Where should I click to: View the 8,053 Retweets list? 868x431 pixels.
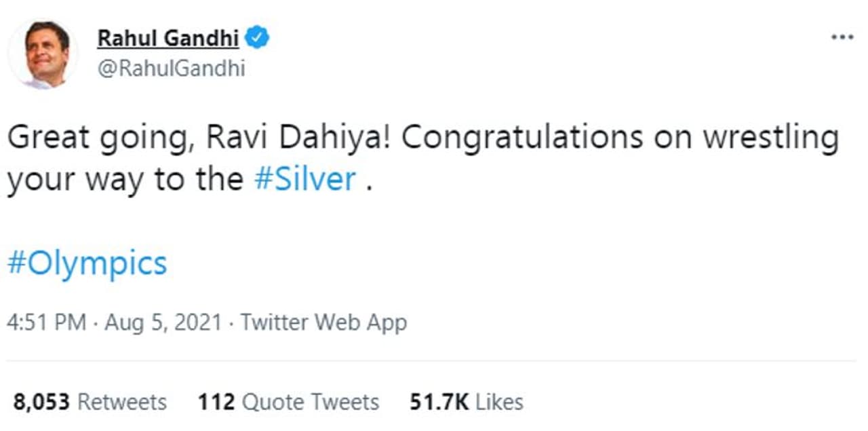[90, 402]
